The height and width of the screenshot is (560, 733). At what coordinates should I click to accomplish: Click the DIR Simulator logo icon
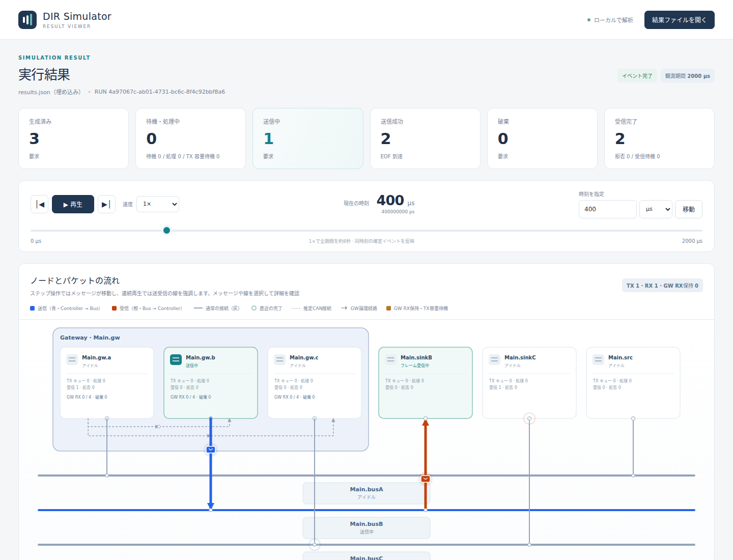tap(27, 20)
